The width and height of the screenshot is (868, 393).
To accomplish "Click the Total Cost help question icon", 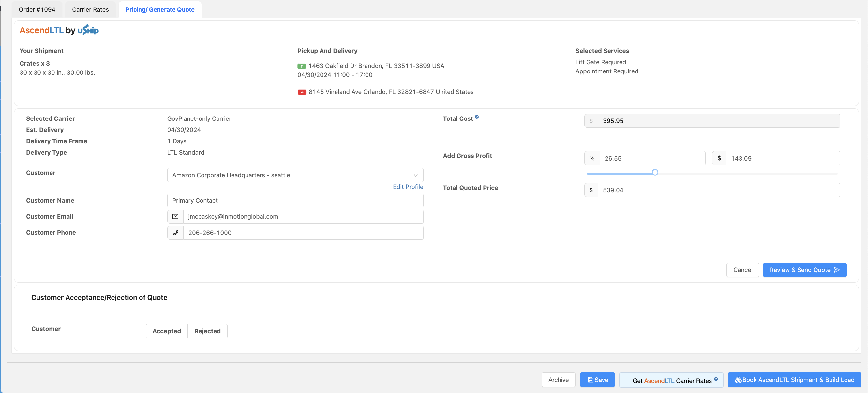I will click(476, 117).
